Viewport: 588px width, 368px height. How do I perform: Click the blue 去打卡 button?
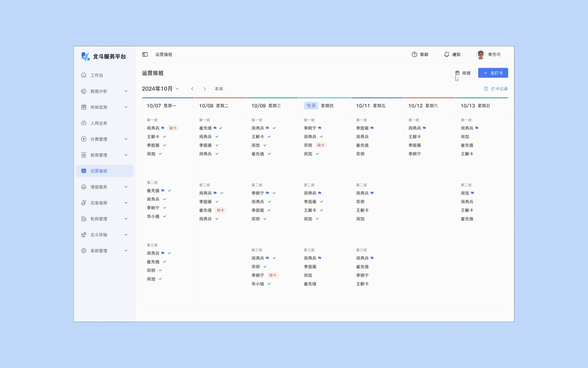point(493,73)
